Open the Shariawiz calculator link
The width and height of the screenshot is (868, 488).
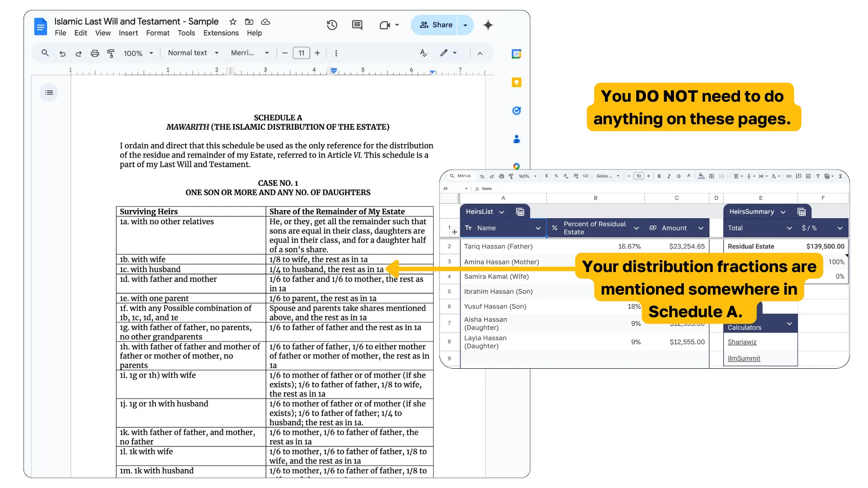[x=742, y=342]
